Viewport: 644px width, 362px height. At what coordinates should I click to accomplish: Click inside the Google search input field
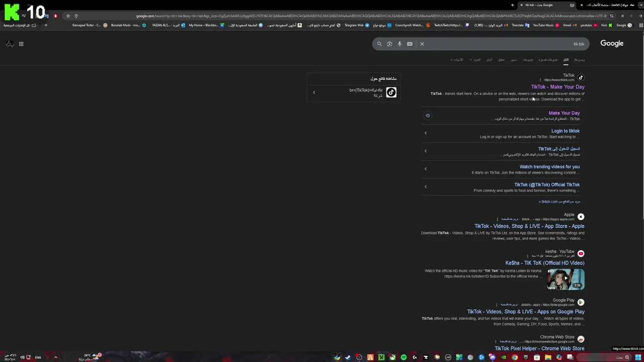point(506,44)
